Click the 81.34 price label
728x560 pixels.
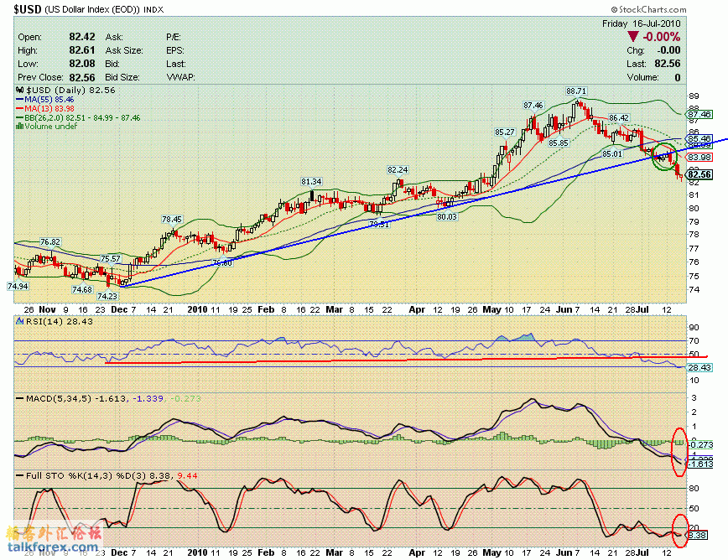point(311,181)
